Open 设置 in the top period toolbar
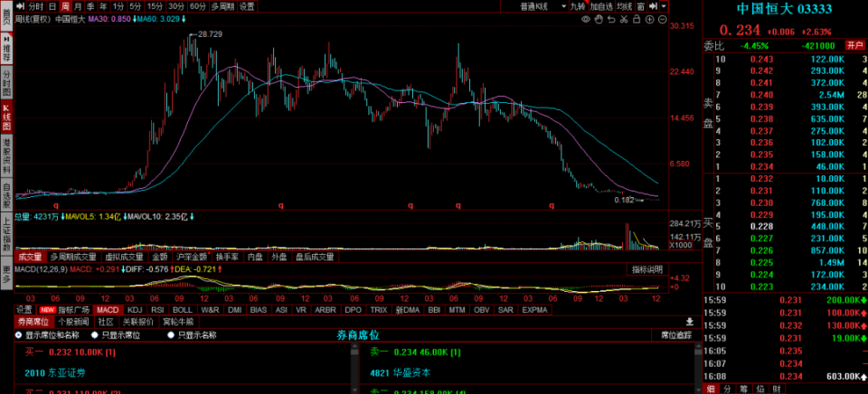 pyautogui.click(x=248, y=6)
